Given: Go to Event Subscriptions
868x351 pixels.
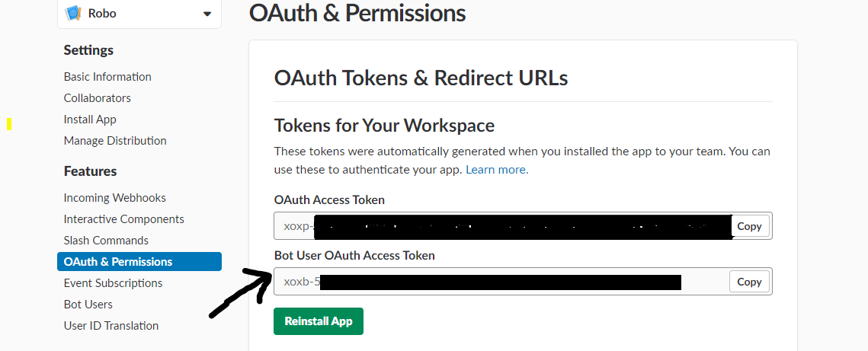Looking at the screenshot, I should click(114, 283).
